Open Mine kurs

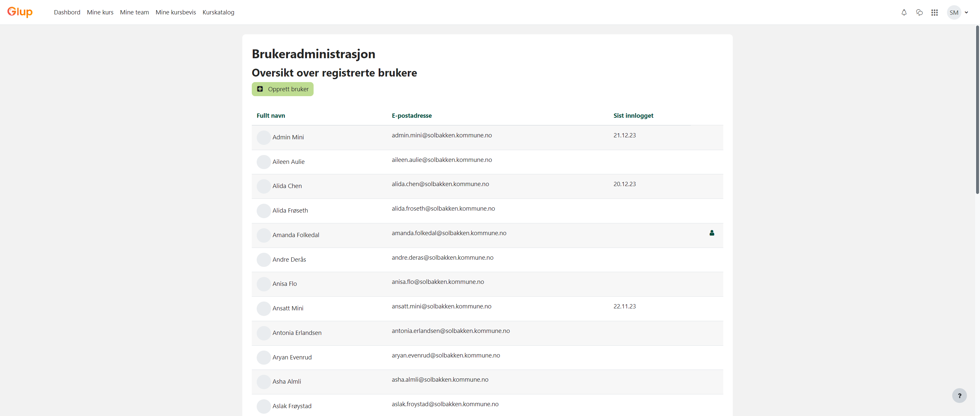click(x=100, y=12)
